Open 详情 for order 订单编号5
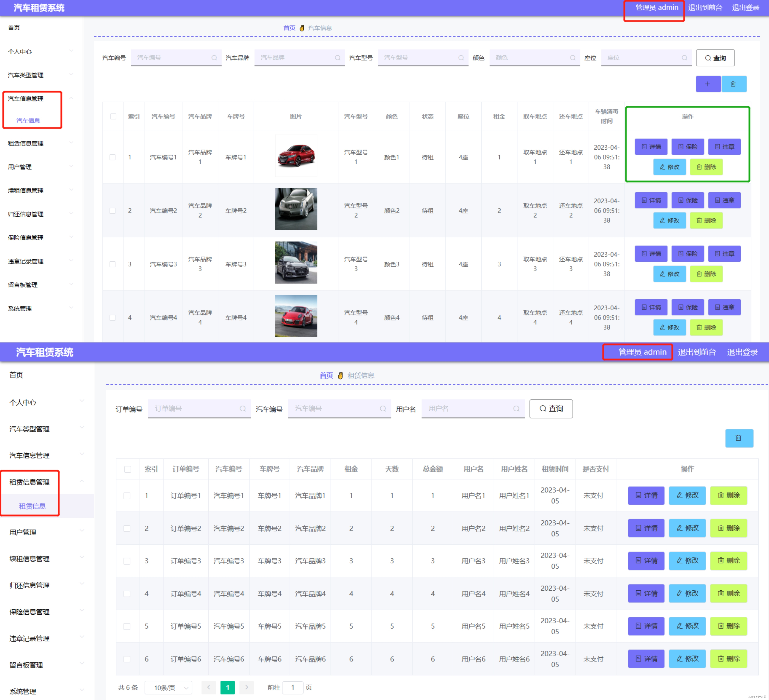The image size is (769, 700). tap(646, 626)
